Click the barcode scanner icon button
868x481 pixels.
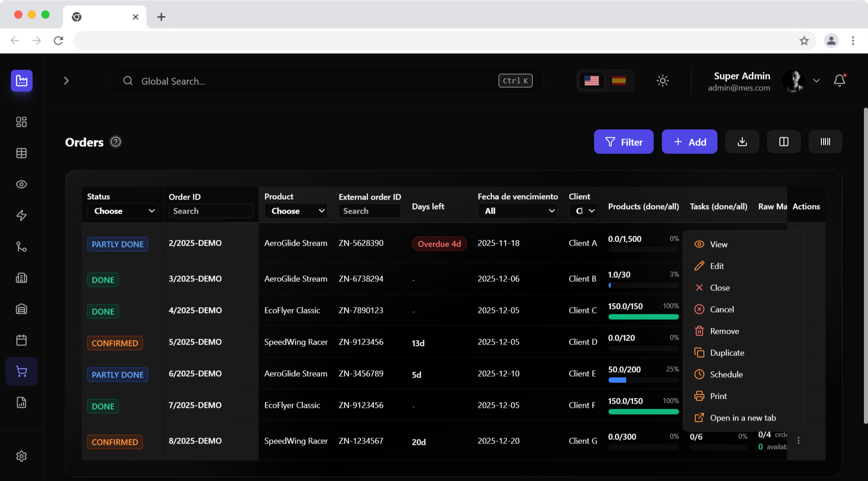tap(825, 142)
